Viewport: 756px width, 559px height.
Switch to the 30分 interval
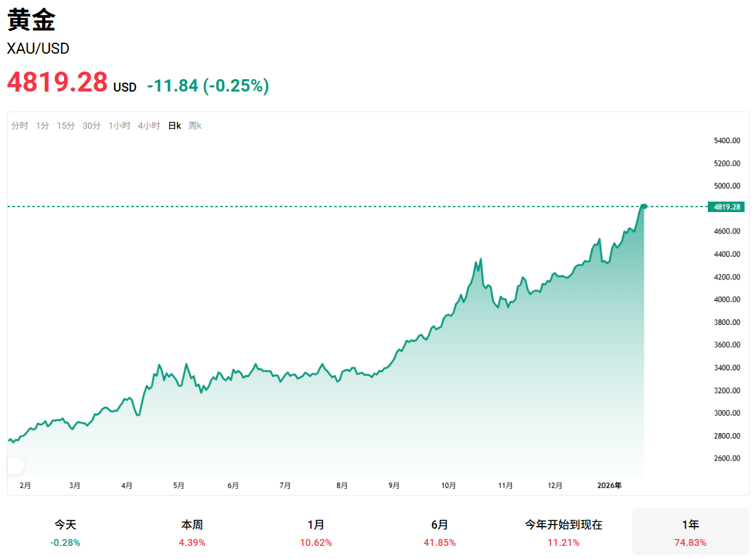tap(91, 126)
